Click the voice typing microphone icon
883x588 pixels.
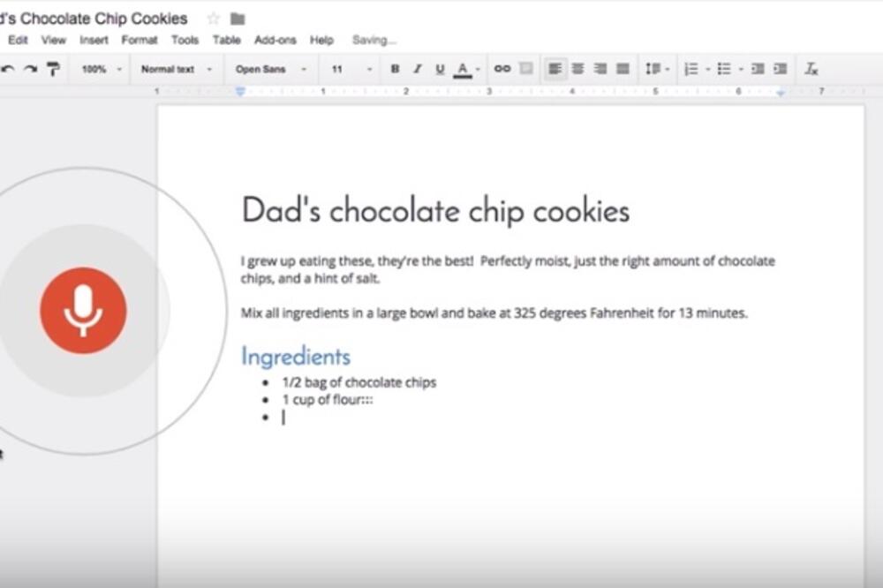click(84, 308)
